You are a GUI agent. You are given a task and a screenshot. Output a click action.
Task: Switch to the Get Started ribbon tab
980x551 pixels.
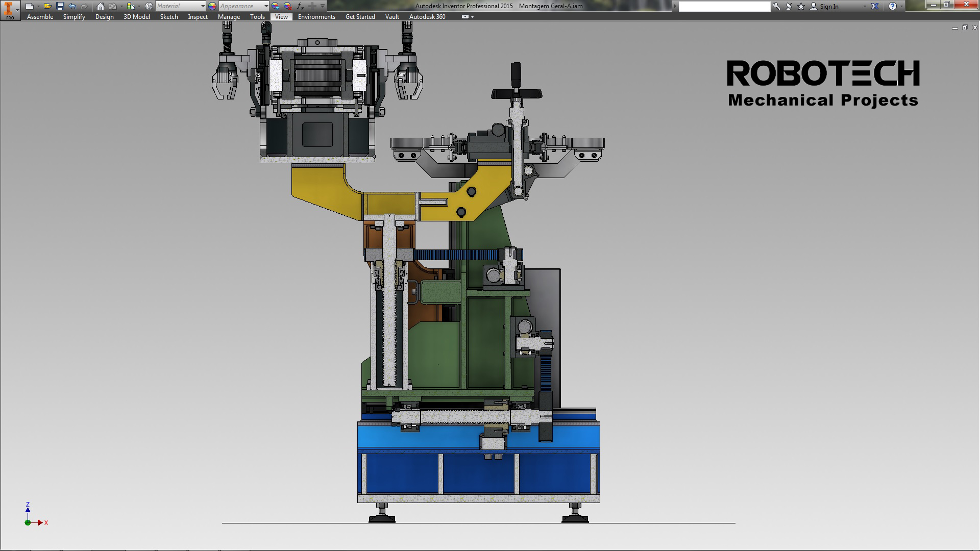(x=360, y=17)
